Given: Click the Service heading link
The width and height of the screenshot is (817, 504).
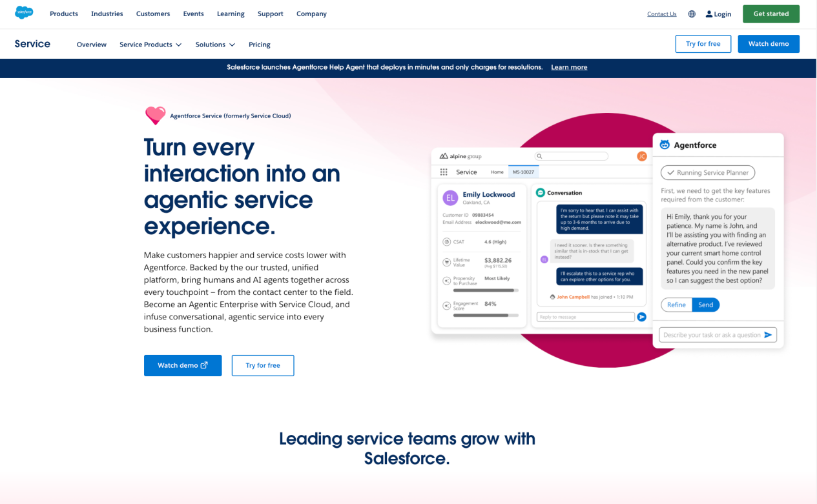Looking at the screenshot, I should 32,44.
